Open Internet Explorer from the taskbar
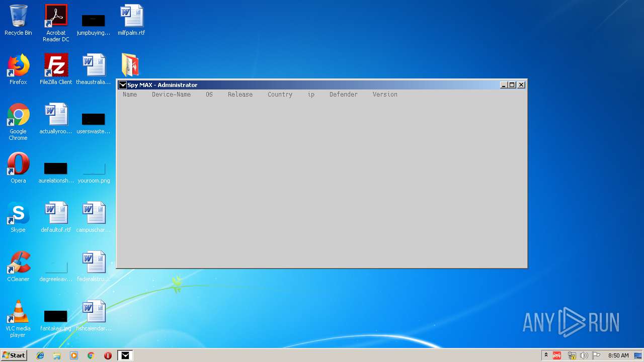The width and height of the screenshot is (644, 362). click(40, 355)
